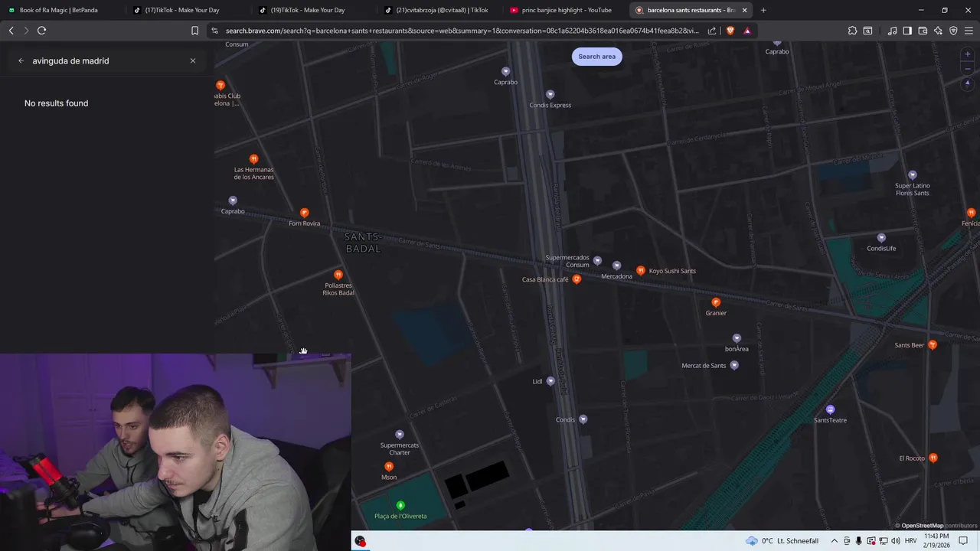The height and width of the screenshot is (551, 980).
Task: Select the SantsTeatre theatre marker
Action: coord(830,410)
